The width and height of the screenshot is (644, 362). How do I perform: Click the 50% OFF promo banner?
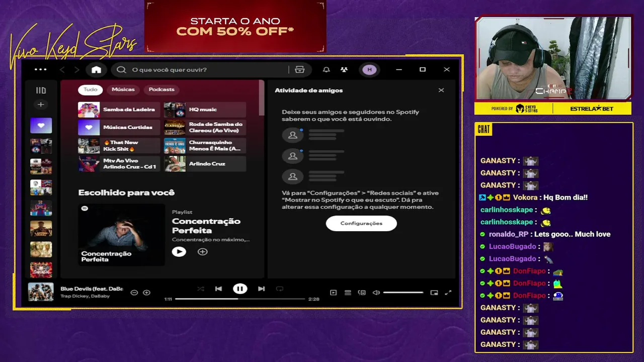(x=235, y=26)
